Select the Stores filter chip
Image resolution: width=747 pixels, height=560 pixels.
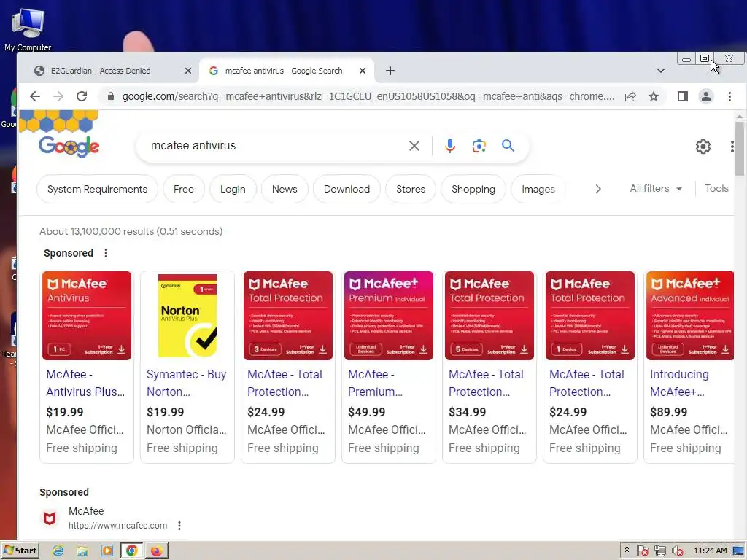(x=411, y=189)
